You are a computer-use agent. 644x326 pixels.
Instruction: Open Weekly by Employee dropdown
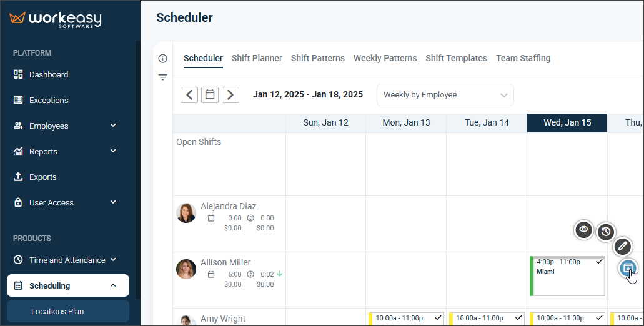445,95
